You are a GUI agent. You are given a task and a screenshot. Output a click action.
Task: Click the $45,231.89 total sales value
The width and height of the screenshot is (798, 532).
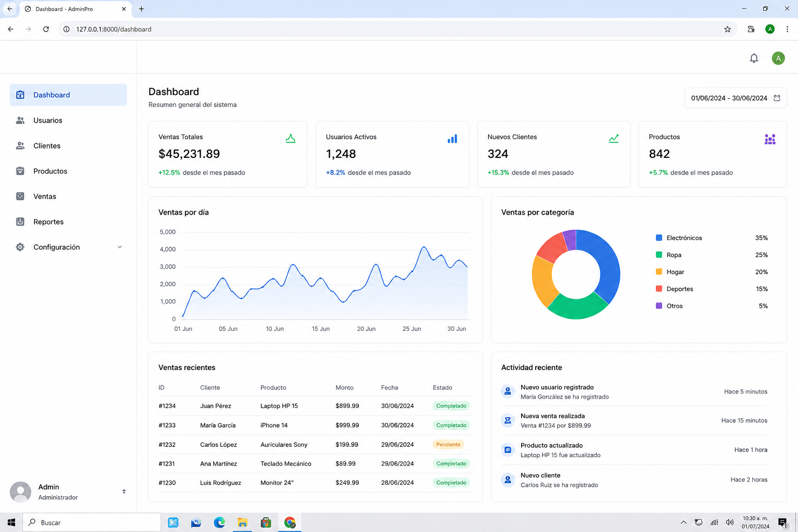tap(189, 154)
